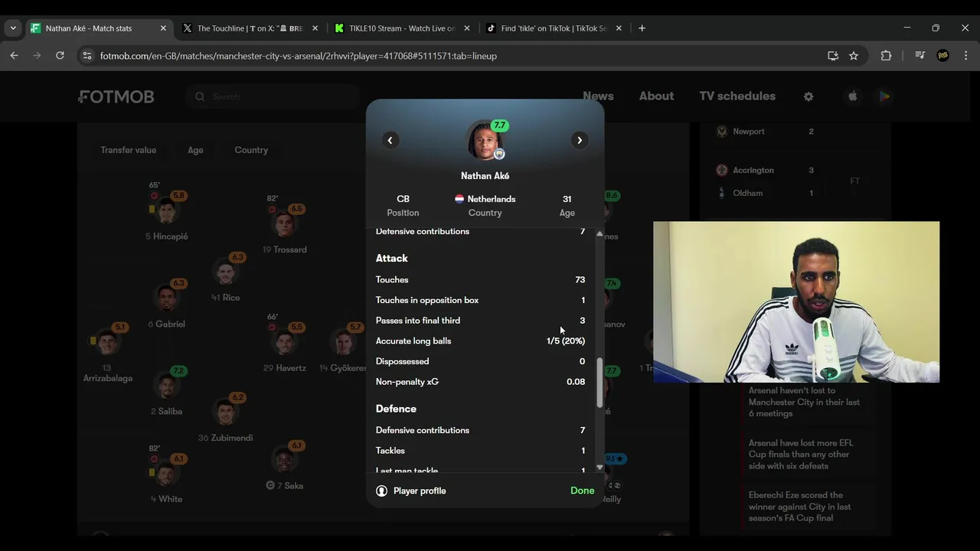Image resolution: width=980 pixels, height=551 pixels.
Task: Click the Google Play store icon
Action: pyautogui.click(x=884, y=96)
